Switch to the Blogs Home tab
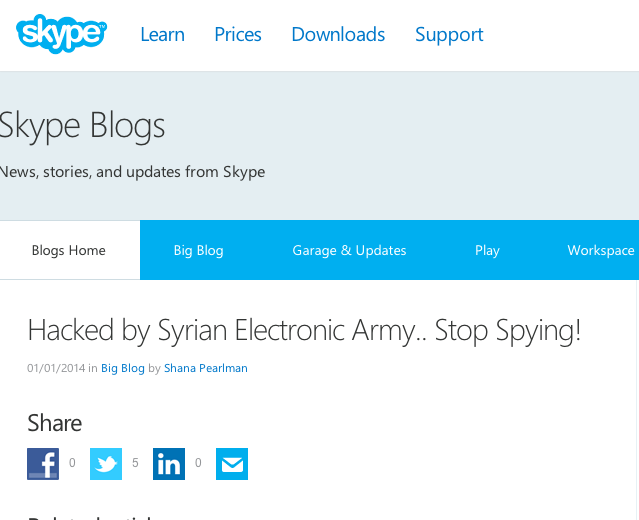 click(x=69, y=250)
